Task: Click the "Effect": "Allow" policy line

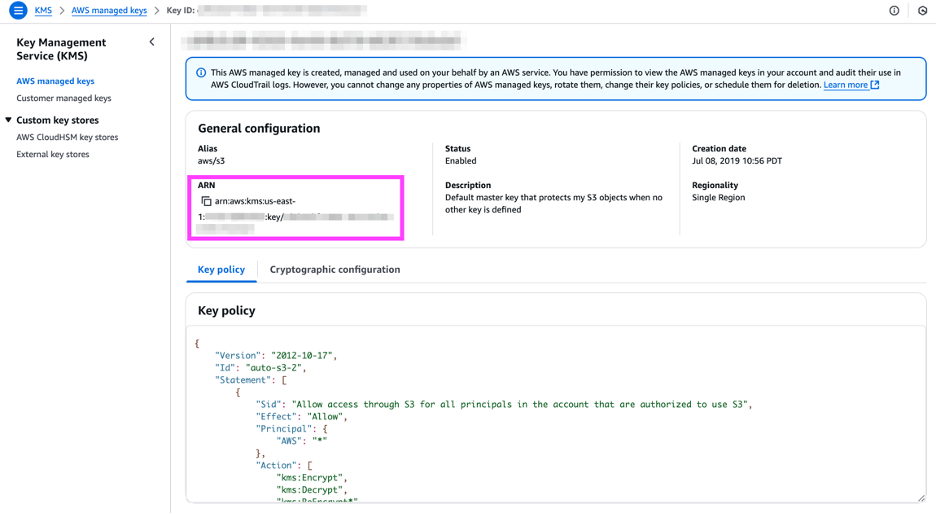Action: pos(301,417)
